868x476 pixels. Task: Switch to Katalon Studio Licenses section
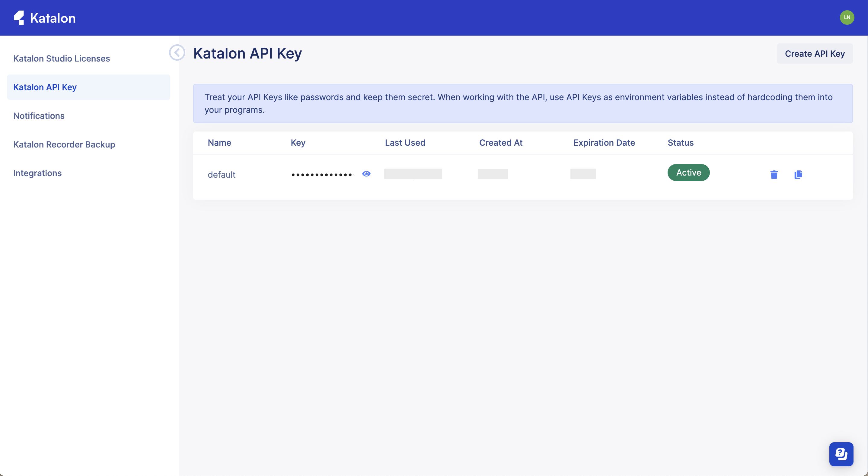click(61, 58)
